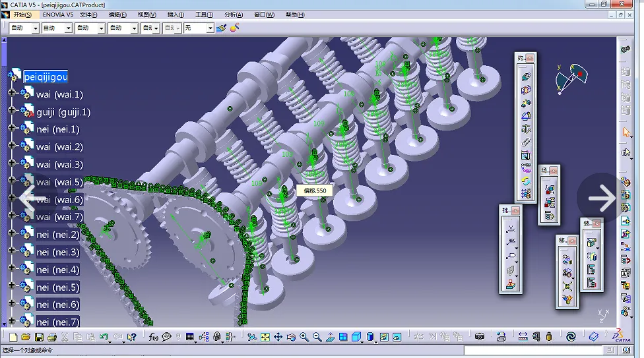Click the Flag Note annotation icon

point(511,256)
